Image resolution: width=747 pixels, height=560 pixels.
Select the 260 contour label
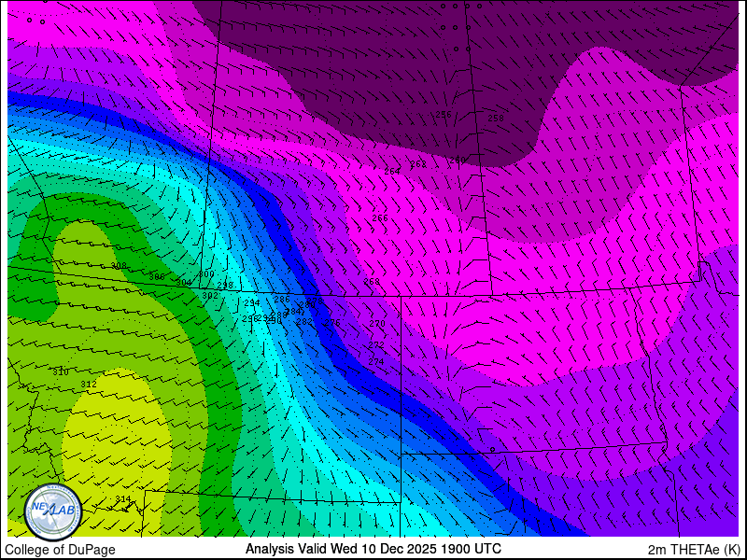pos(458,161)
